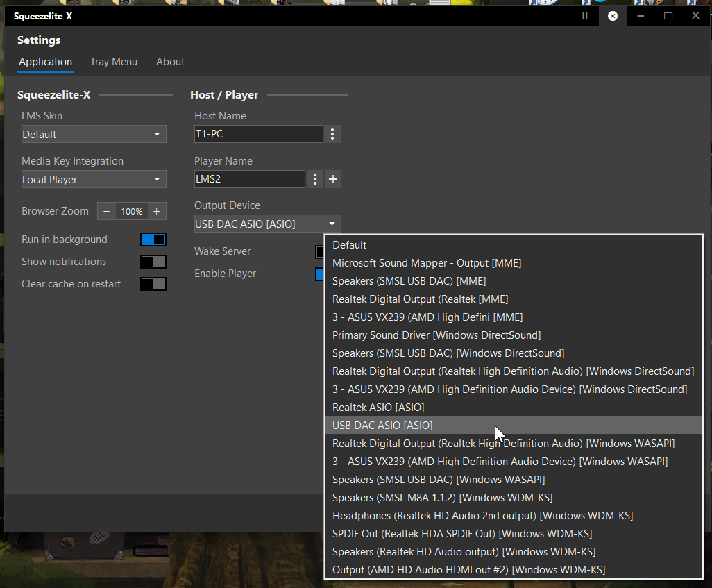Add a new player with plus icon
This screenshot has width=712, height=588.
[x=333, y=179]
